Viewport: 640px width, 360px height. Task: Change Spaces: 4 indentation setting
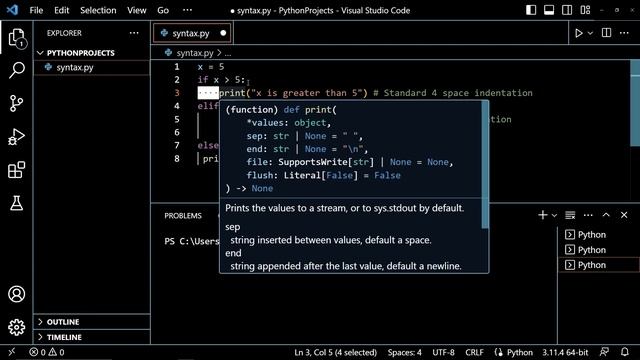click(404, 352)
